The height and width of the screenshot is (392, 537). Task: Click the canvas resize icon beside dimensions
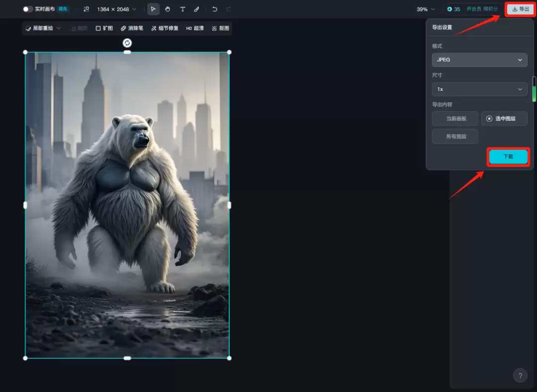point(87,9)
